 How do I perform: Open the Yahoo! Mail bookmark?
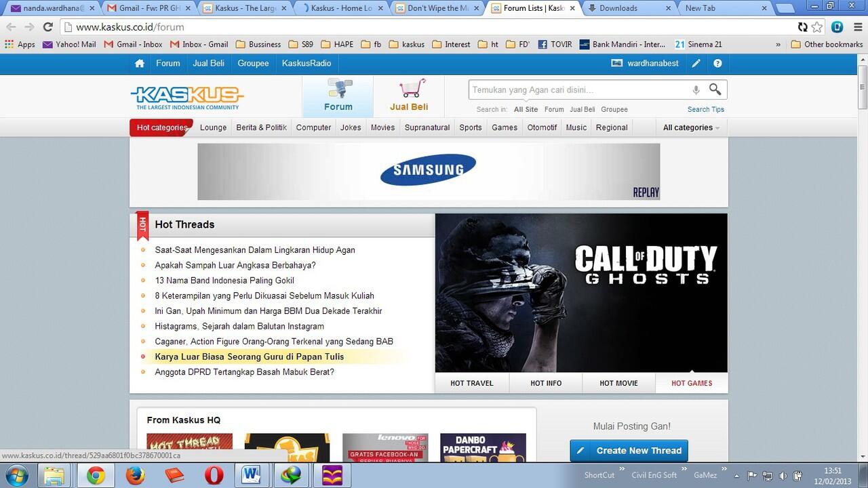[69, 44]
